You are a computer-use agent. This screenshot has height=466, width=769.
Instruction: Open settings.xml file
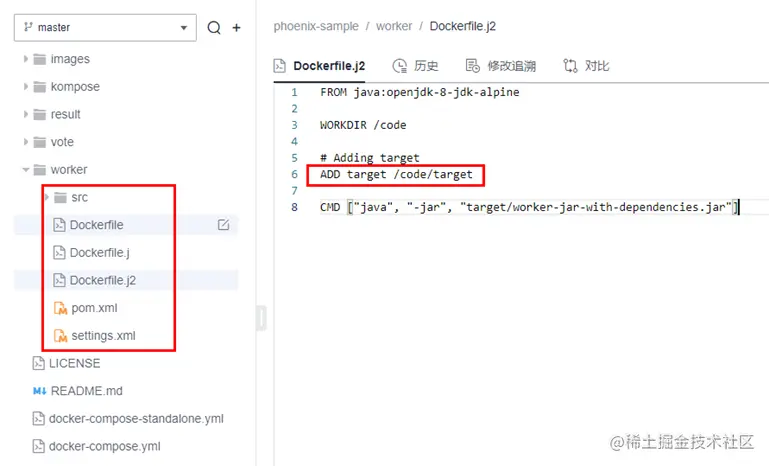click(x=103, y=336)
